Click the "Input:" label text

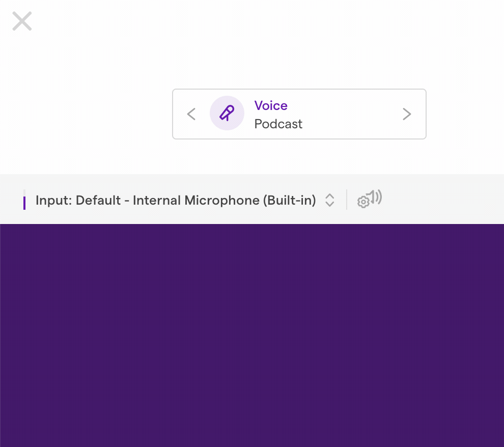click(x=53, y=201)
